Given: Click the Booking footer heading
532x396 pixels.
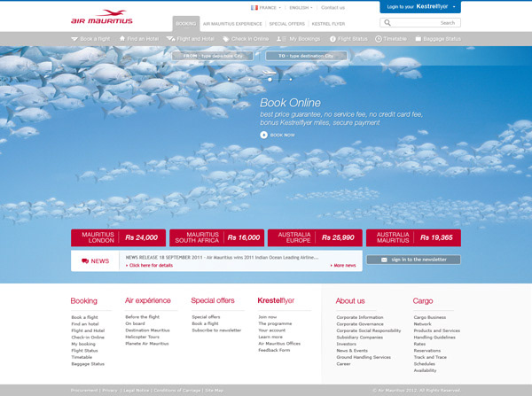Looking at the screenshot, I should coord(84,301).
